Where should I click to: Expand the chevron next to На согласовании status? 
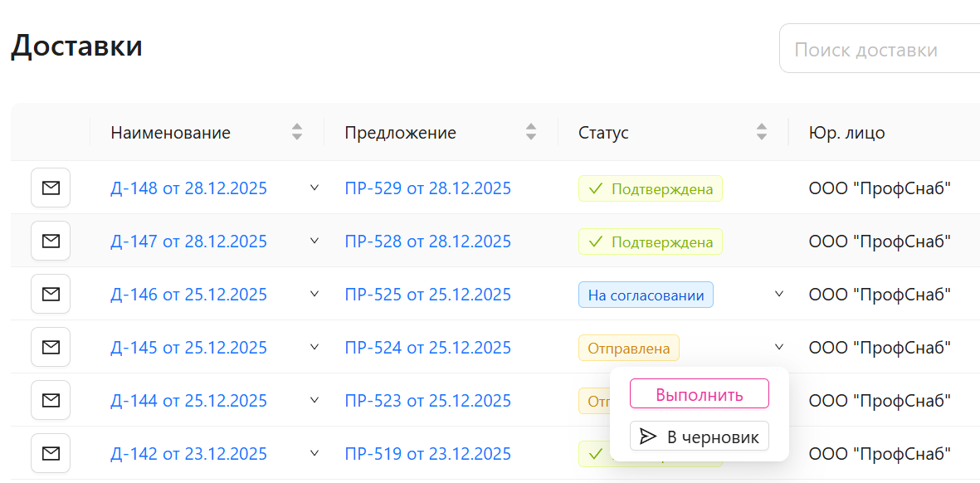coord(778,294)
